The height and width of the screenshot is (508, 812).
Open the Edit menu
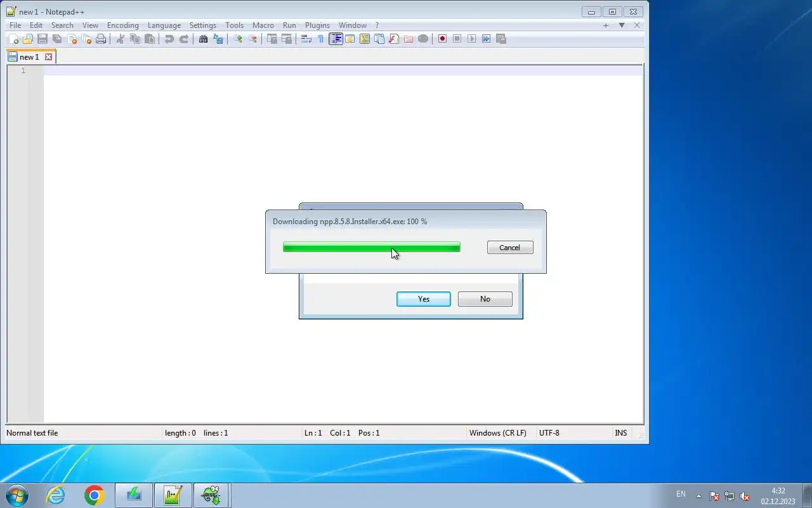point(36,25)
